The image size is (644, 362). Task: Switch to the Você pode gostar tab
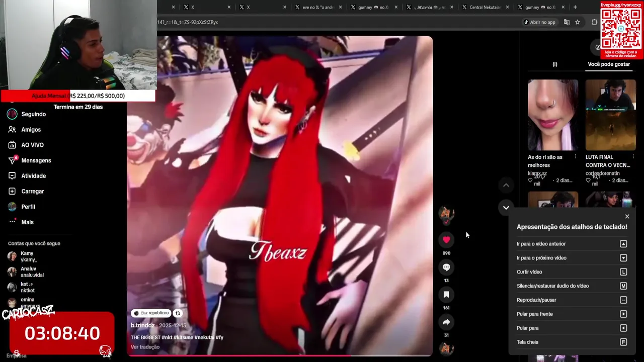[x=609, y=64]
